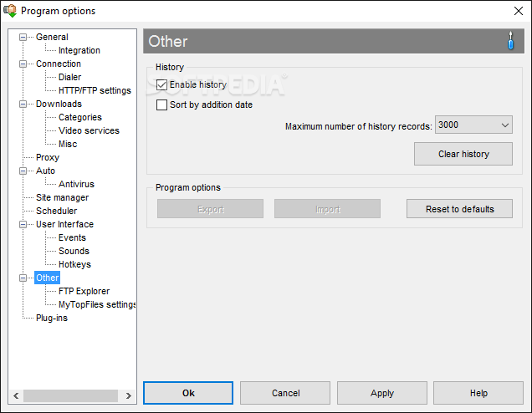
Task: Open MyTopFiles settings page
Action: click(x=97, y=305)
